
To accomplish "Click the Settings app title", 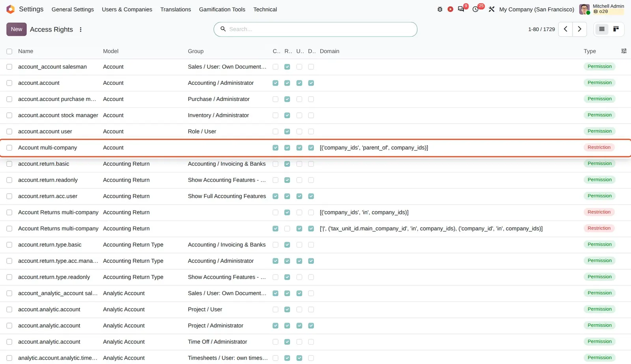I will 31,9.
